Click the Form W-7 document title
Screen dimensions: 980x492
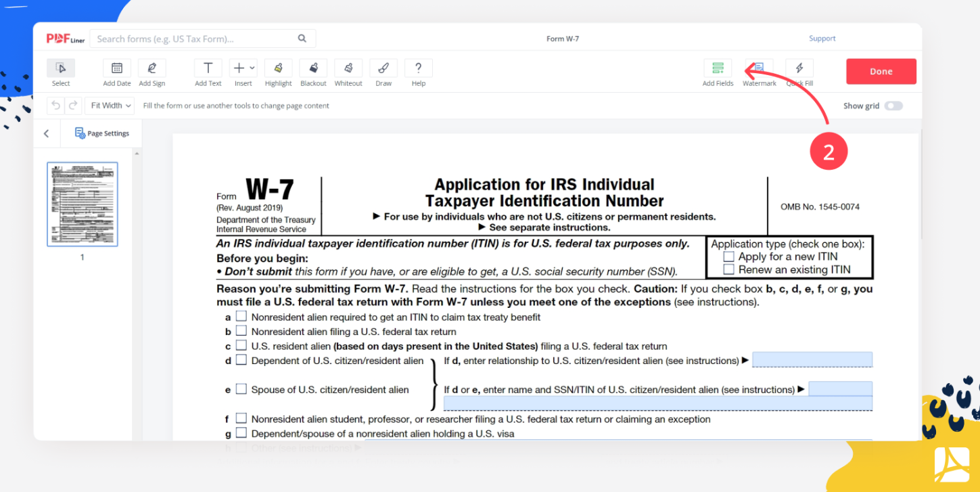click(x=563, y=39)
